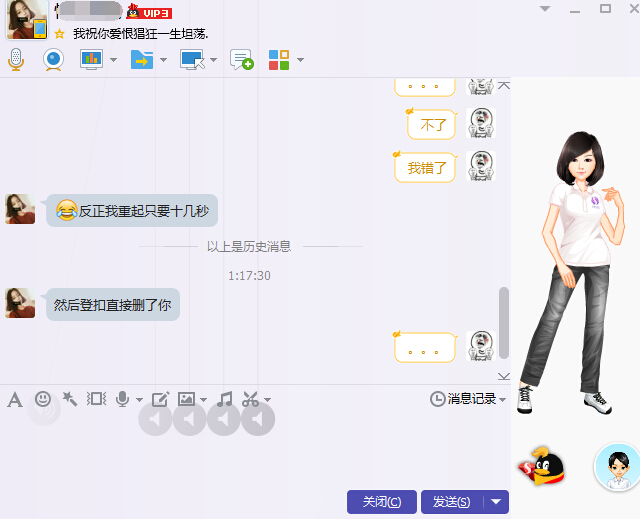The image size is (640, 519).
Task: Click the send file folder icon
Action: click(x=142, y=60)
